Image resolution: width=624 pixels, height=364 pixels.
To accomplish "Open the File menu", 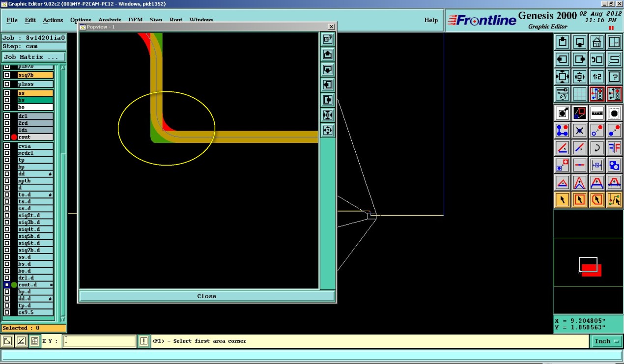I will [12, 20].
